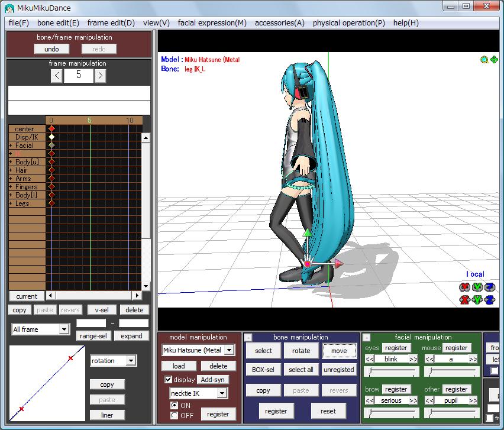Expand the Fingers track group
The image size is (504, 430).
pos(11,187)
